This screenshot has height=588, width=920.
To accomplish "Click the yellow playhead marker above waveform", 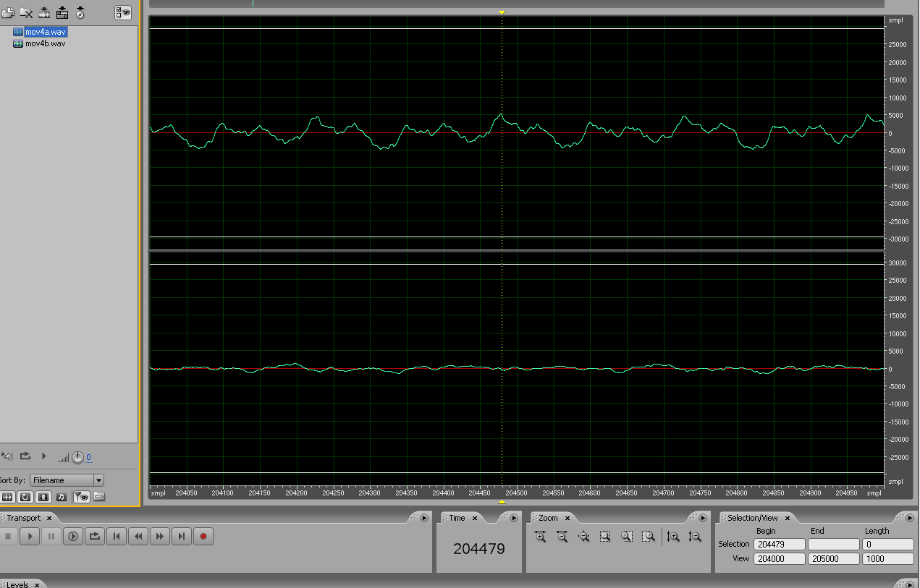I will (502, 12).
